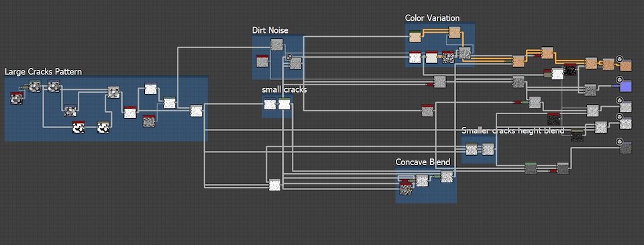The height and width of the screenshot is (245, 644).
Task: Click the Color Variation frame label
Action: click(432, 17)
